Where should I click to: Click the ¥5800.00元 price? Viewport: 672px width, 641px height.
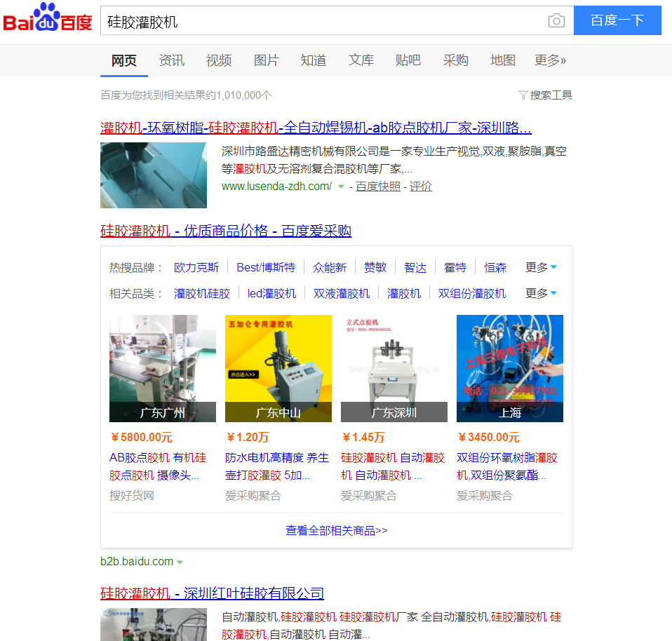pyautogui.click(x=142, y=438)
